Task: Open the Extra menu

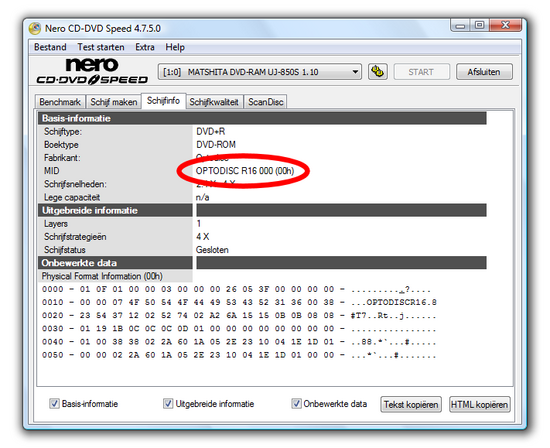Action: (x=145, y=47)
